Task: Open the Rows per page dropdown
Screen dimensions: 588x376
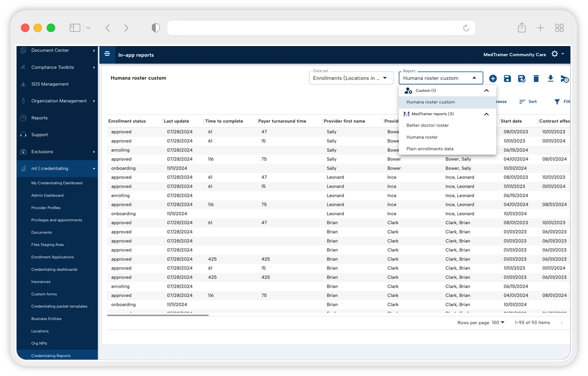Action: pyautogui.click(x=498, y=322)
